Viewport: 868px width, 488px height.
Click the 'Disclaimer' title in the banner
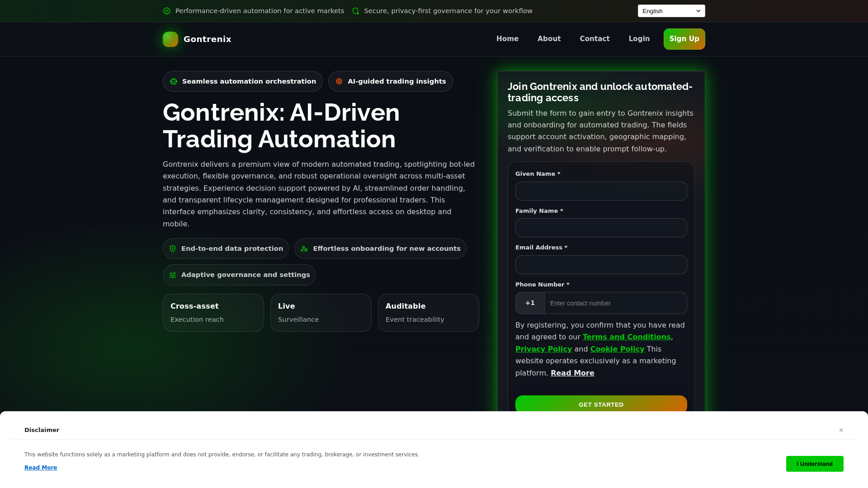[x=42, y=430]
